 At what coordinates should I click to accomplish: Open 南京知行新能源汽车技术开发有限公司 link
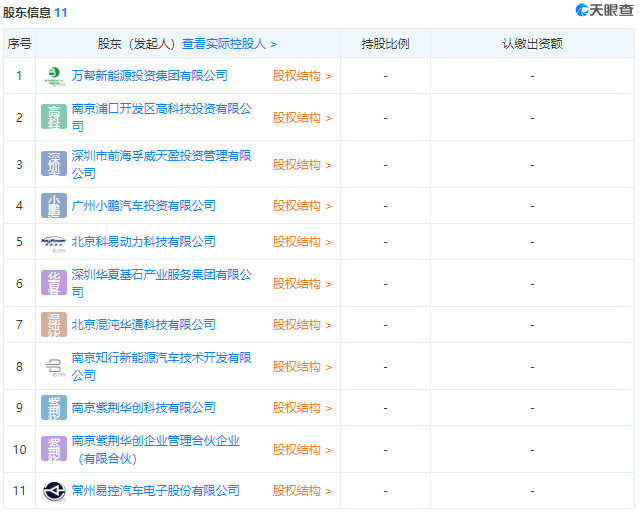coord(161,366)
